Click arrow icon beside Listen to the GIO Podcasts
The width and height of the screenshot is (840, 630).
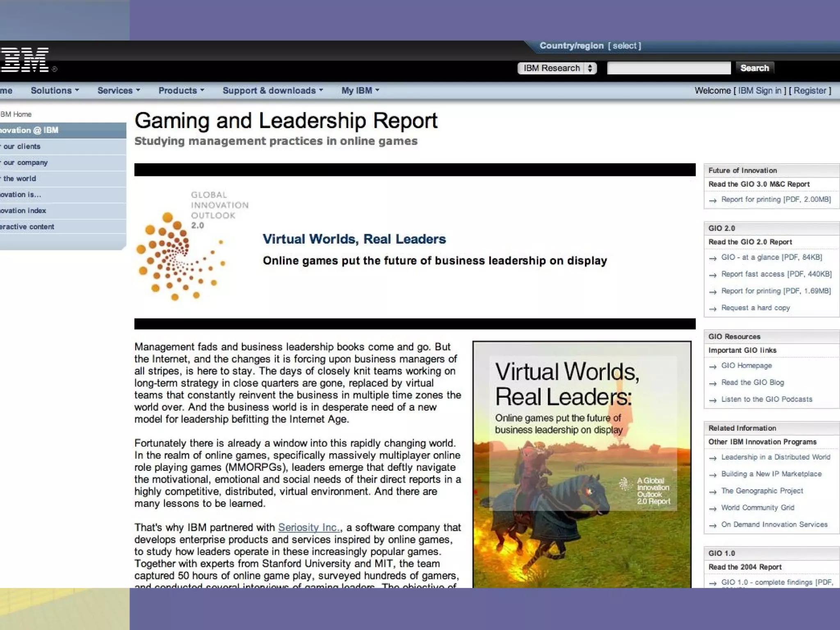pos(713,400)
